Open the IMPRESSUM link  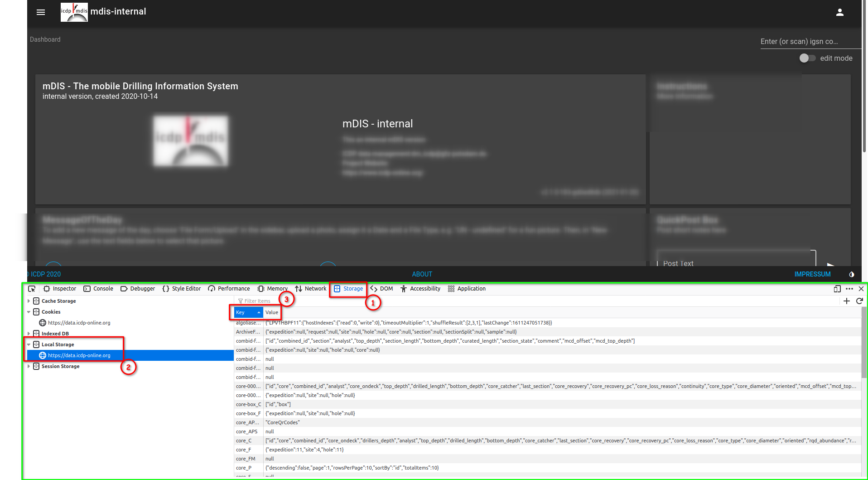click(812, 274)
